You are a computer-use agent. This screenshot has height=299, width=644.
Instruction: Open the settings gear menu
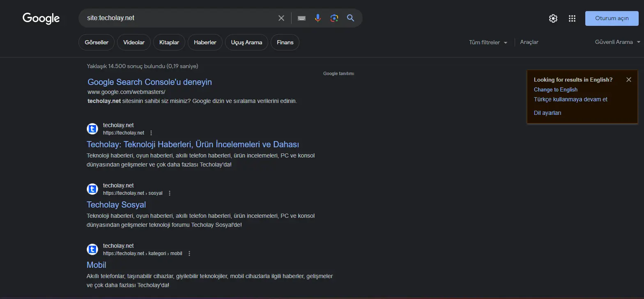(x=553, y=18)
